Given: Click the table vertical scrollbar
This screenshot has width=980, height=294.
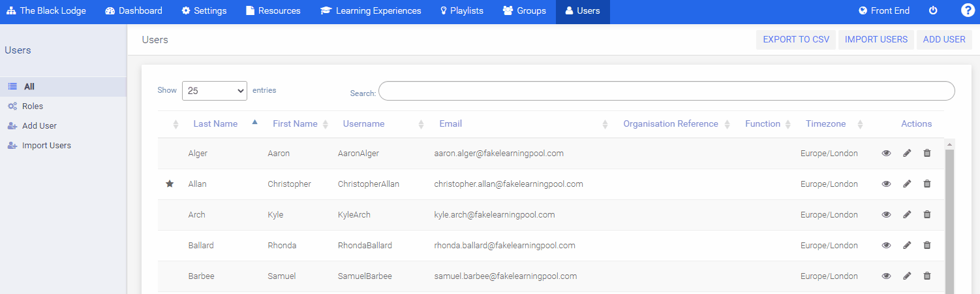Looking at the screenshot, I should 949,216.
